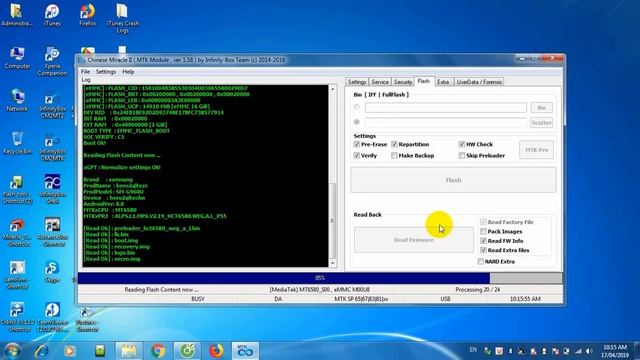This screenshot has height=360, width=640.
Task: Enable the Skip Preloader checkbox
Action: click(x=462, y=156)
